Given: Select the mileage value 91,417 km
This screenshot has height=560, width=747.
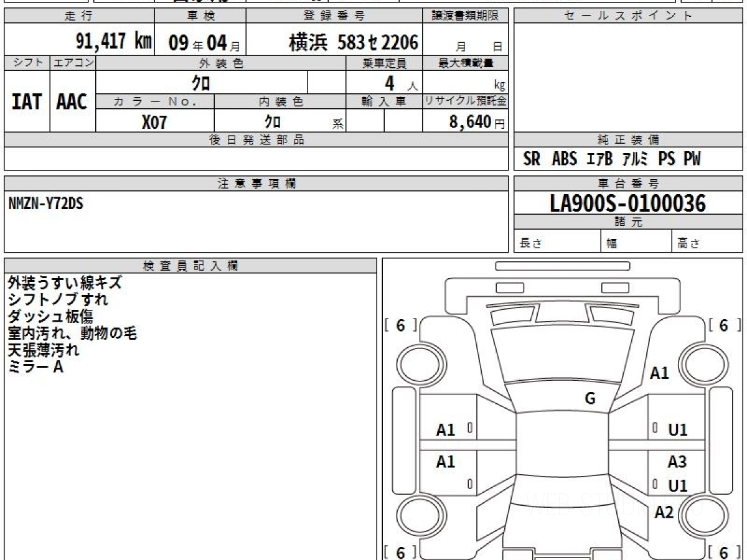Looking at the screenshot, I should [x=113, y=42].
